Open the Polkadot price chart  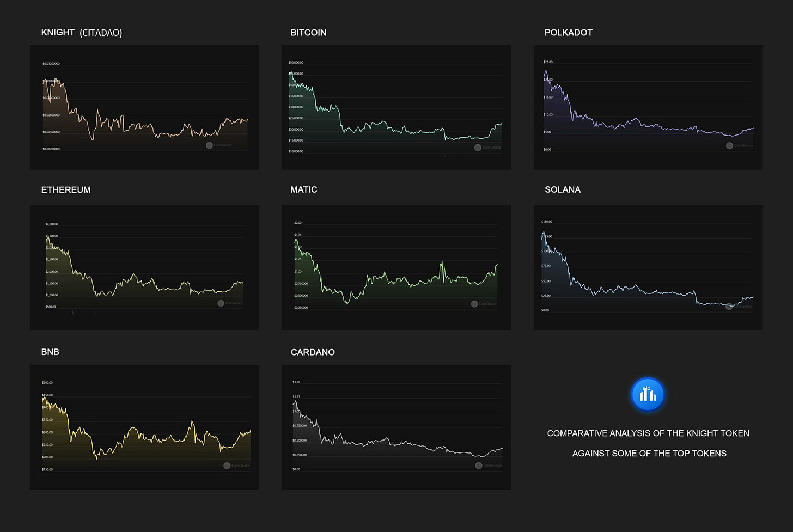(648, 107)
